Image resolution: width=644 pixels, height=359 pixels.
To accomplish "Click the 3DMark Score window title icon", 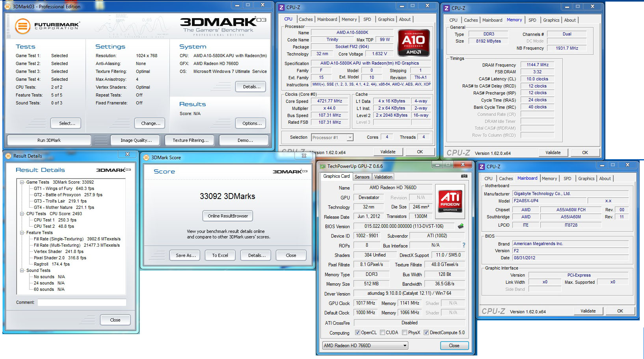I will (x=146, y=158).
